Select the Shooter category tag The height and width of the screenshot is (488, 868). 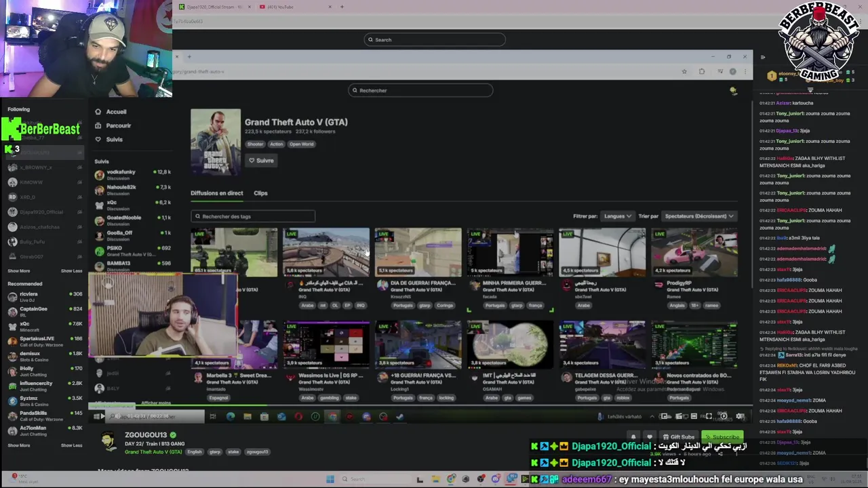pos(255,144)
